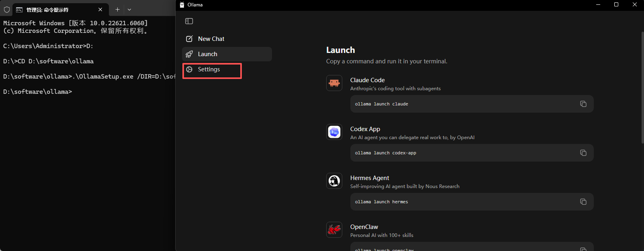Click 'Personal AI with 100+ skills' text
Screen dimensions: 644x251
point(382,235)
